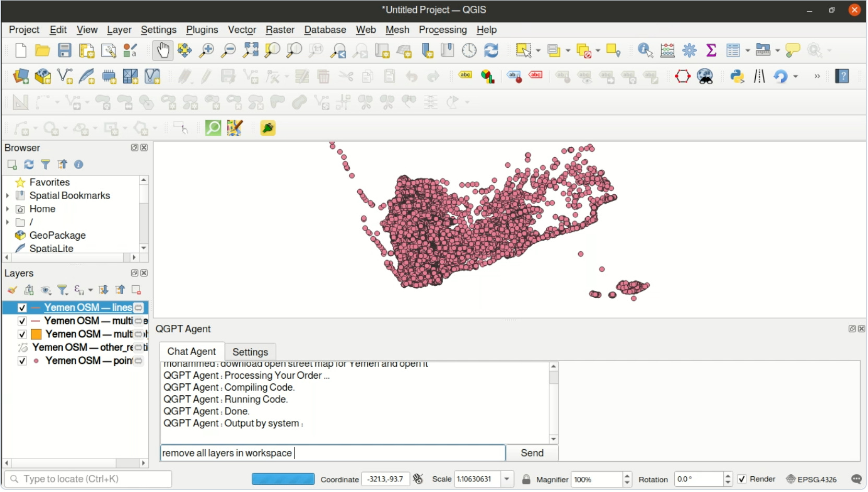Select the Pan Map hand tool
868x492 pixels.
click(163, 51)
